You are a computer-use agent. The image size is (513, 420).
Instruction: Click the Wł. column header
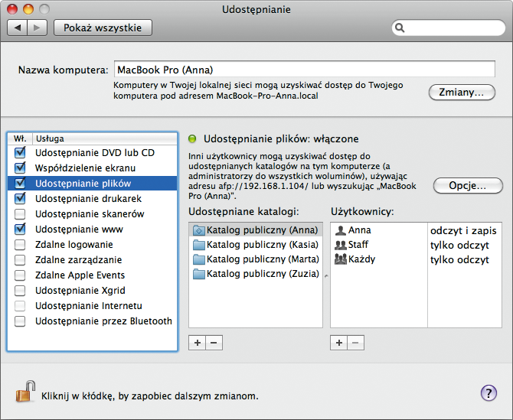pos(20,138)
